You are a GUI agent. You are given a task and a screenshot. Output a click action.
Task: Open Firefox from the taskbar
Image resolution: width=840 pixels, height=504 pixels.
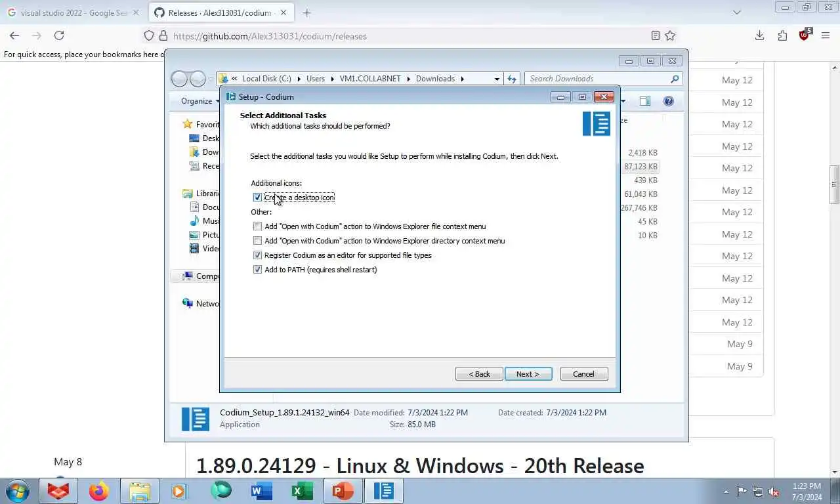click(99, 491)
